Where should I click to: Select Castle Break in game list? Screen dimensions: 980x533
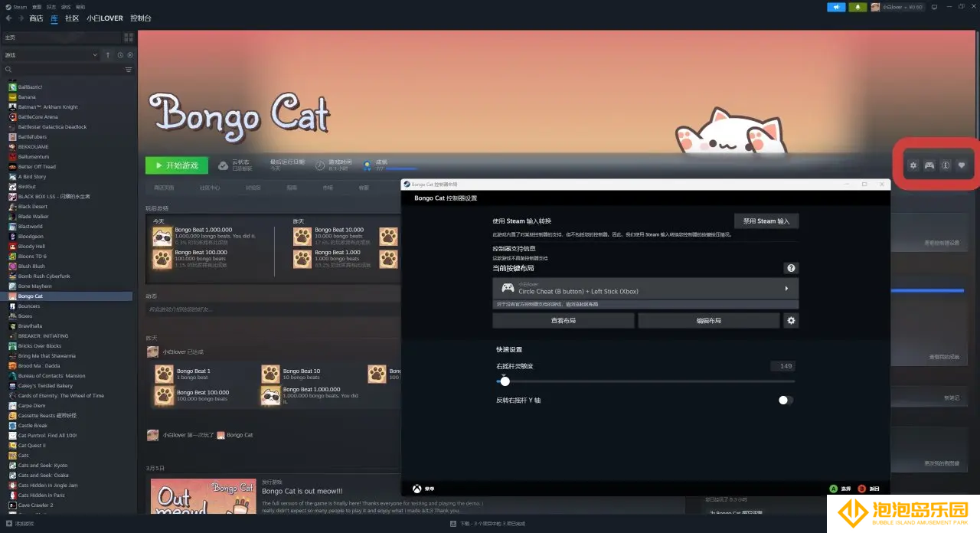[x=70, y=426]
